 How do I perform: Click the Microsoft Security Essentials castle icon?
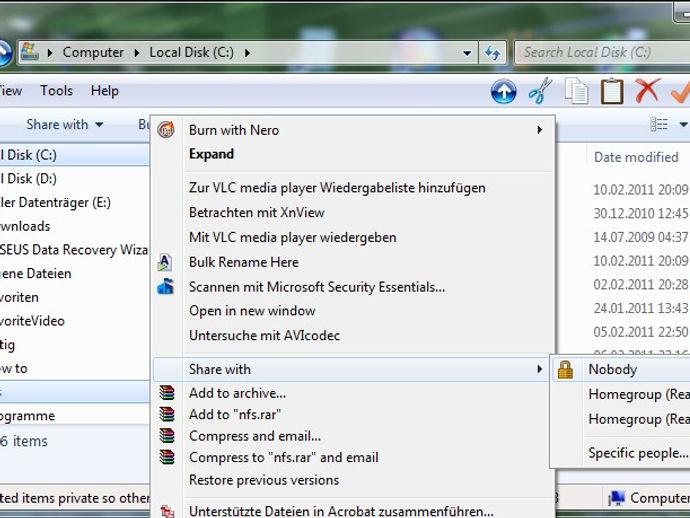(165, 287)
